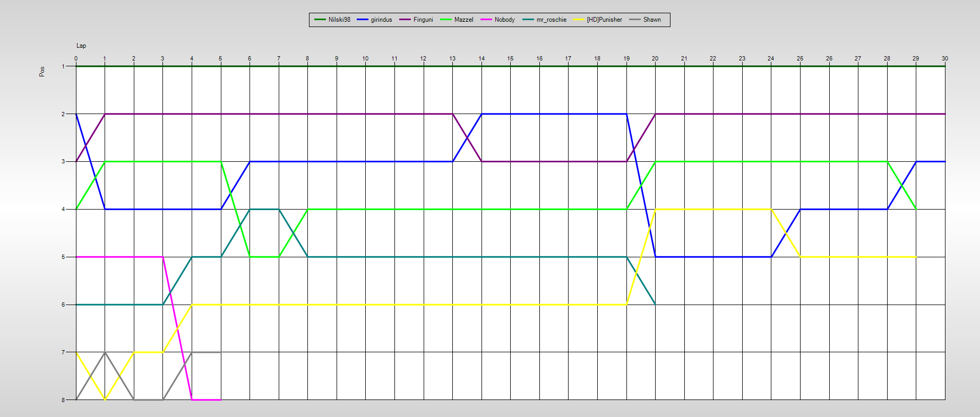Click the "Lap" axis title
The height and width of the screenshot is (417, 980).
point(81,46)
